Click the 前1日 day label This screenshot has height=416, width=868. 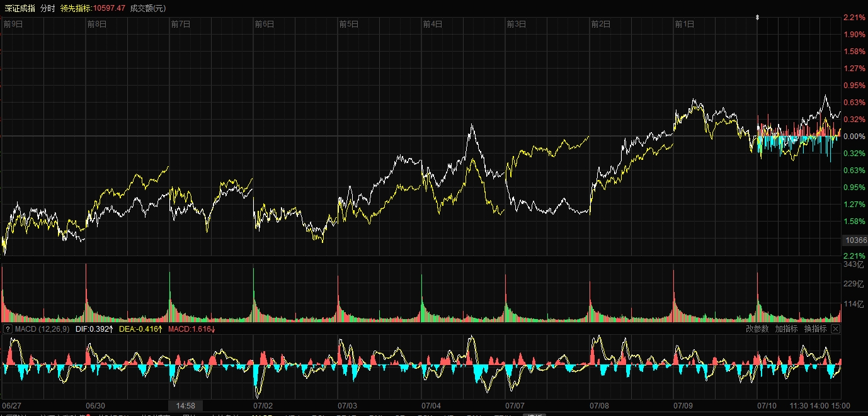click(684, 25)
